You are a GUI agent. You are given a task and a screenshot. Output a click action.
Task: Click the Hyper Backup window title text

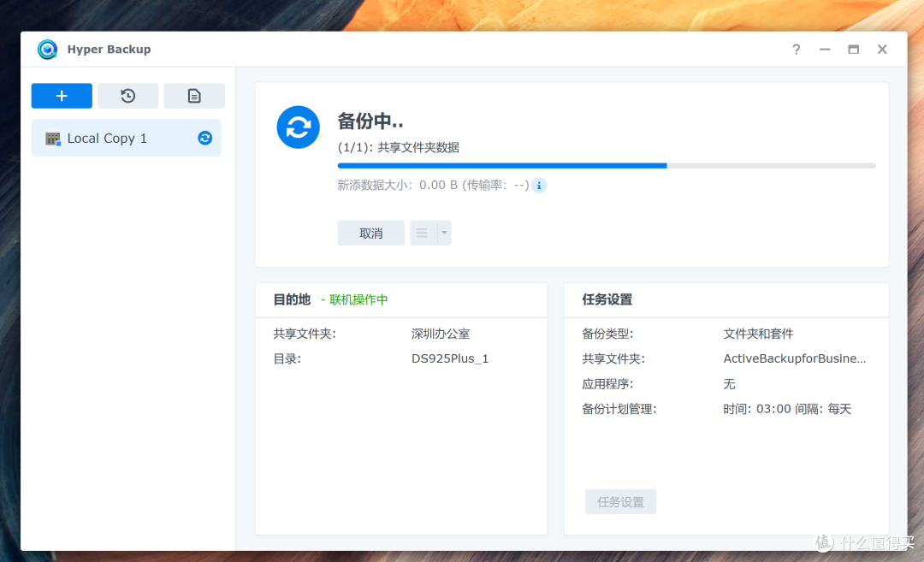coord(109,50)
